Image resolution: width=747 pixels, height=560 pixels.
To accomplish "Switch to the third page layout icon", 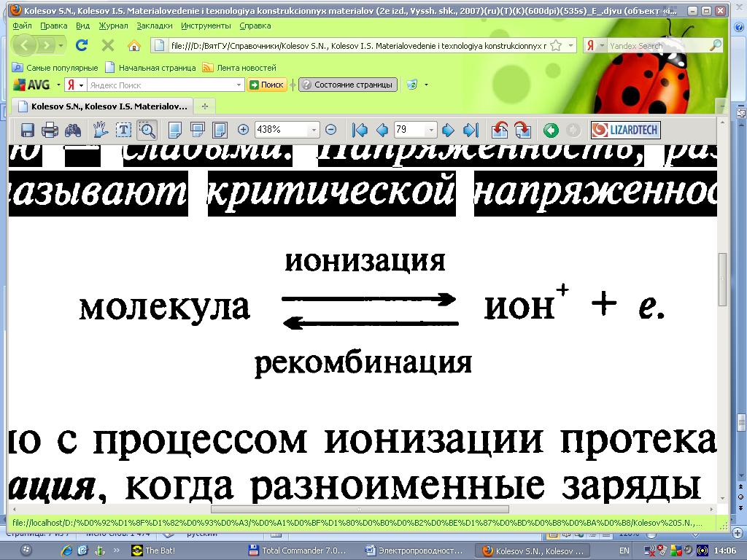I will 220,130.
